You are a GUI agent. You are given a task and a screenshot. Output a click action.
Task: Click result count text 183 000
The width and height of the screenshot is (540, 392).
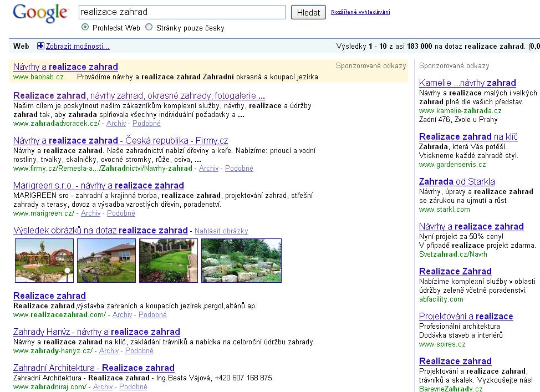[x=420, y=46]
